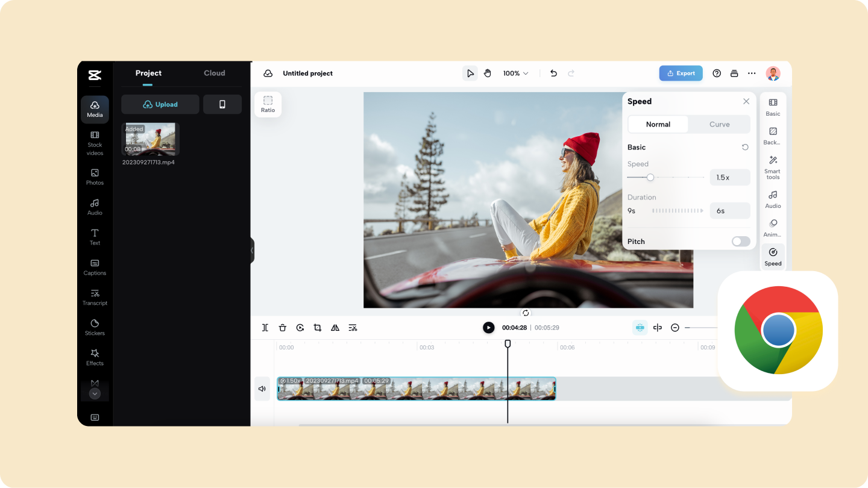Mirror the clip horizontally

click(335, 328)
